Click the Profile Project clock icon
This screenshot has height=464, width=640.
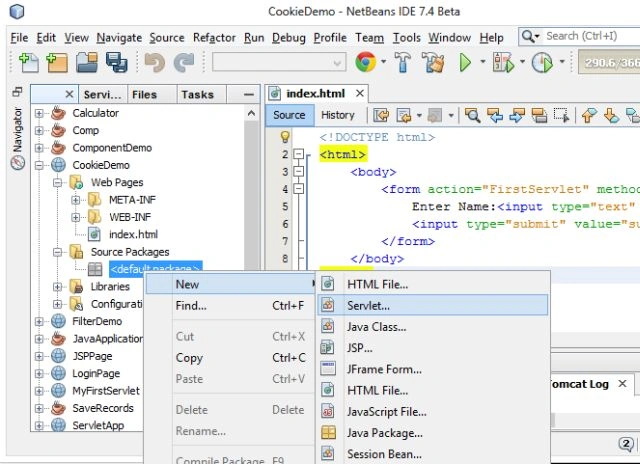[542, 62]
